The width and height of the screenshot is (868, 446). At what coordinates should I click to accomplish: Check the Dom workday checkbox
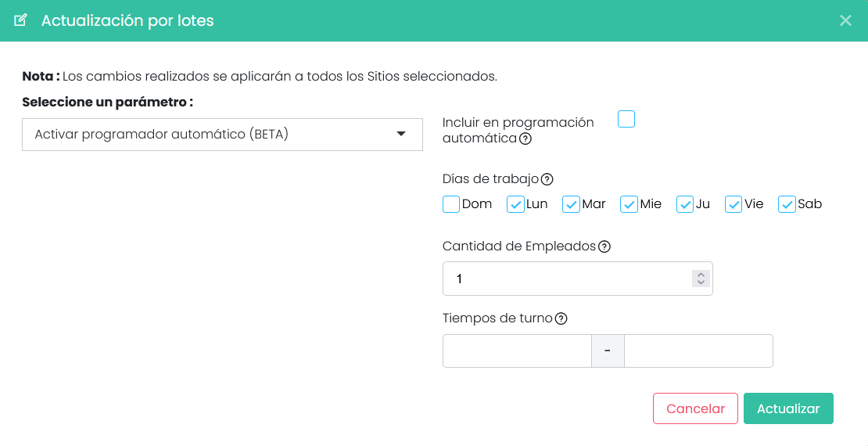tap(451, 204)
